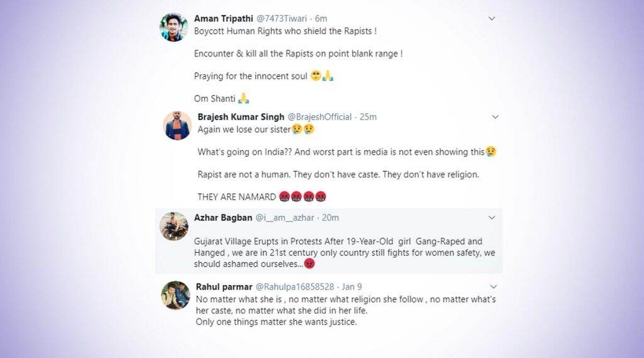Click the name Brajesh Kumar Singh
The width and height of the screenshot is (644, 358).
pyautogui.click(x=241, y=117)
